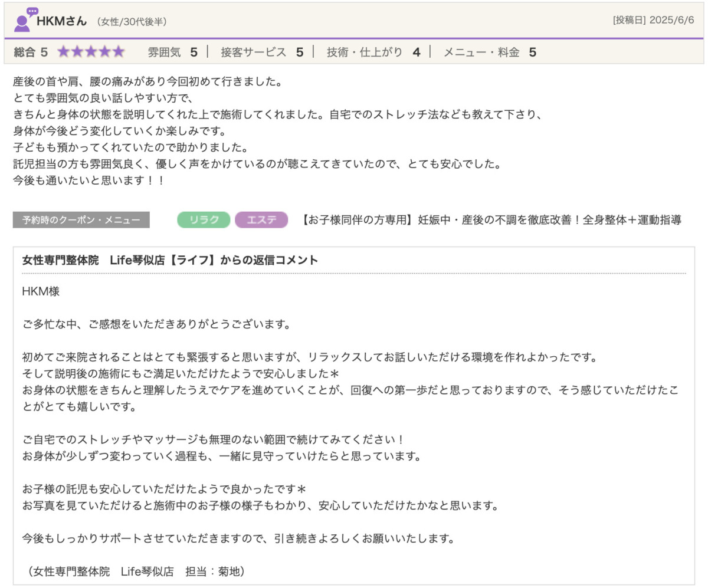The height and width of the screenshot is (588, 708).
Task: Click the 技術・仕上がり score item
Action: (373, 52)
